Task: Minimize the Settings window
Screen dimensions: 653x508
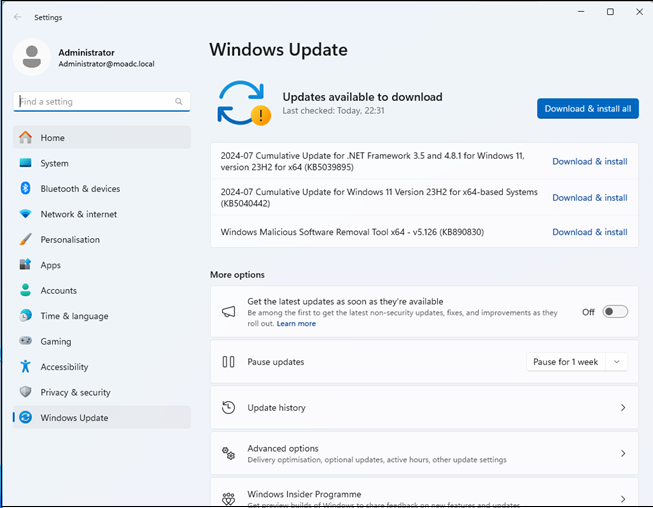Action: pyautogui.click(x=581, y=12)
